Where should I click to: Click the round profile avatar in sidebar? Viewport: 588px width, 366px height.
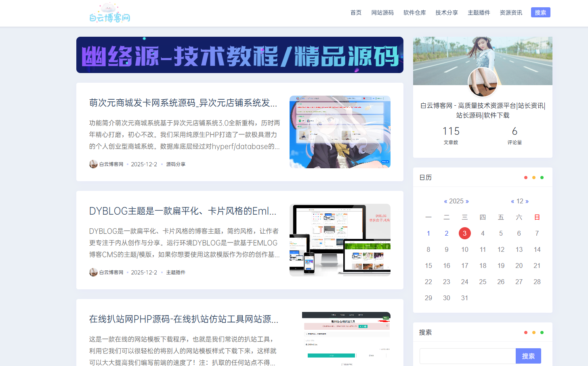point(483,82)
